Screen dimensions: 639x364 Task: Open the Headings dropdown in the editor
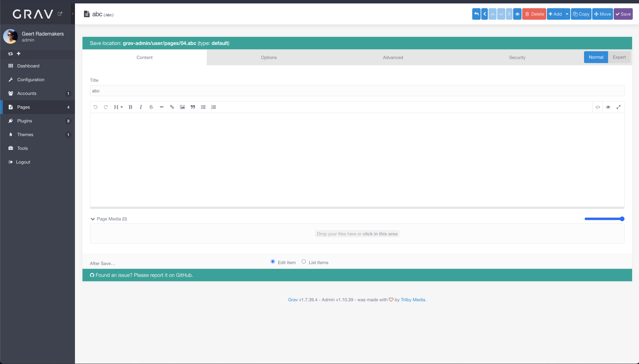[118, 107]
